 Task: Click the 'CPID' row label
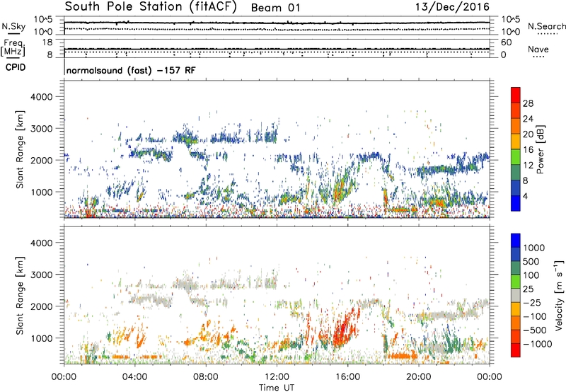[16, 67]
